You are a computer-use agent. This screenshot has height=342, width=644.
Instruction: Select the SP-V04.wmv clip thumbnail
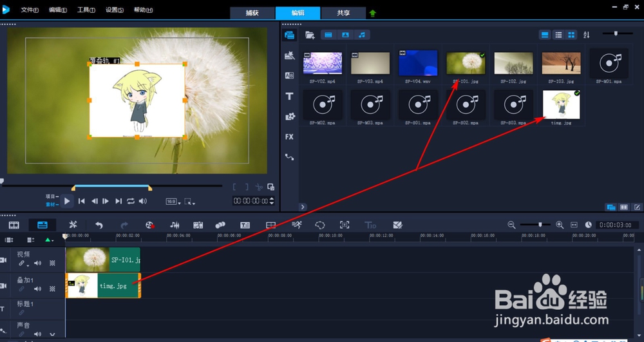(x=418, y=63)
